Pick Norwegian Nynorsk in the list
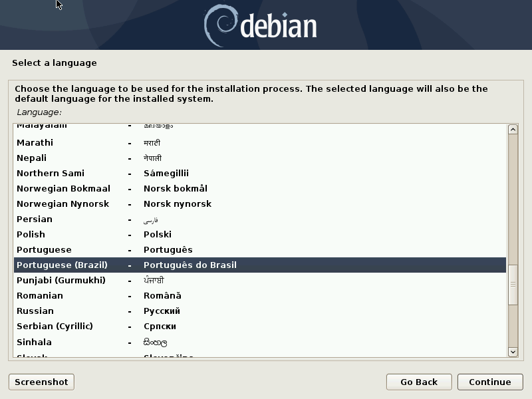 coord(260,204)
